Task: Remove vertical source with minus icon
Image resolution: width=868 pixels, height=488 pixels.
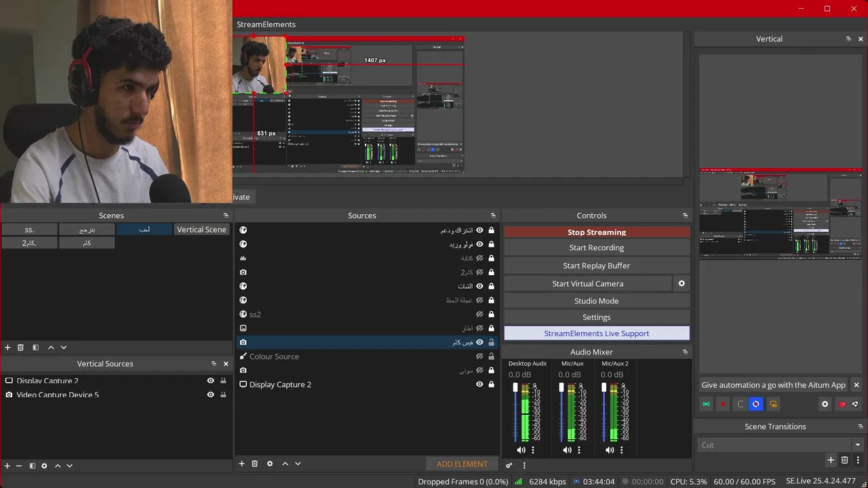Action: click(19, 466)
